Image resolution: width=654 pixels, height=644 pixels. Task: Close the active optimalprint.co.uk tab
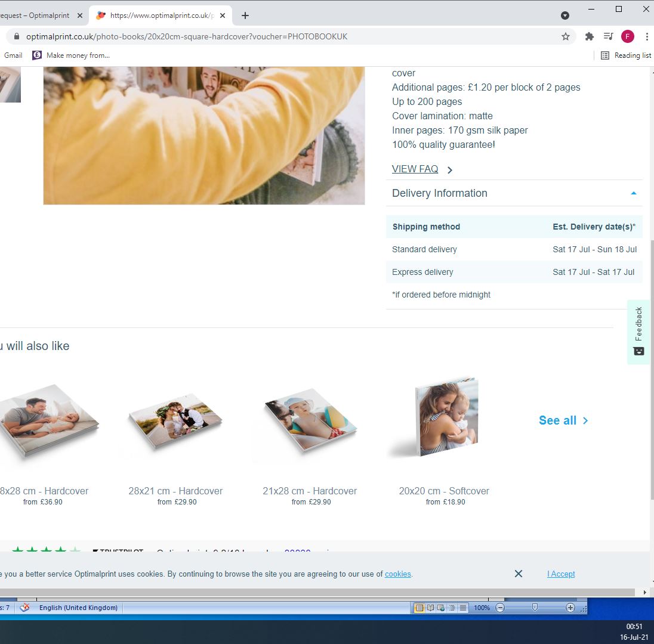point(223,16)
